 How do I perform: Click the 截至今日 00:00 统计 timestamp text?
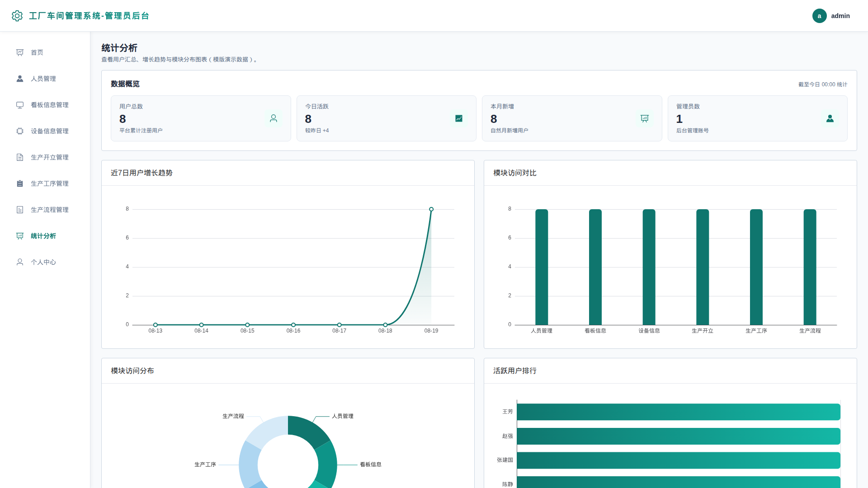point(823,84)
